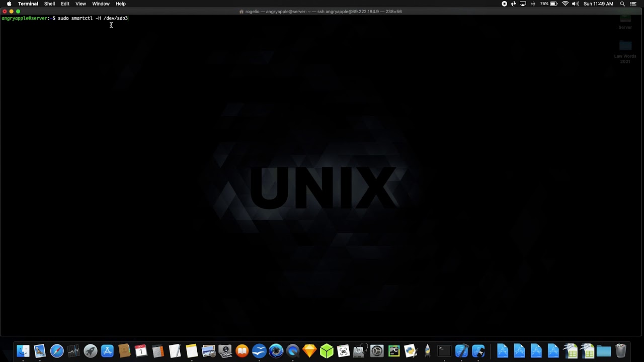Viewport: 644px width, 362px height.
Task: Open the Shell menu
Action: pyautogui.click(x=49, y=4)
